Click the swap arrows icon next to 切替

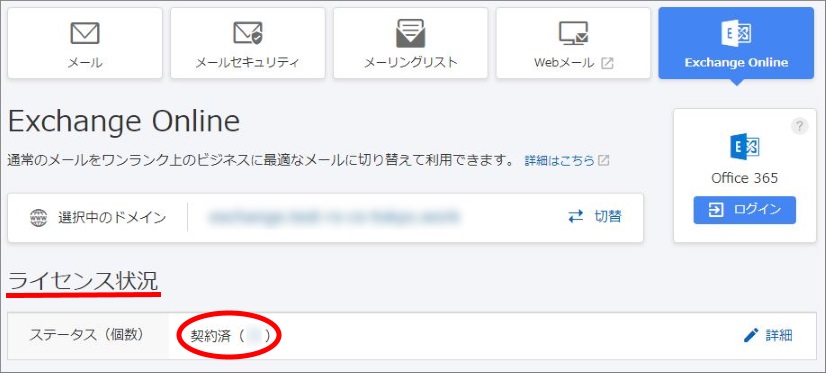pyautogui.click(x=576, y=217)
